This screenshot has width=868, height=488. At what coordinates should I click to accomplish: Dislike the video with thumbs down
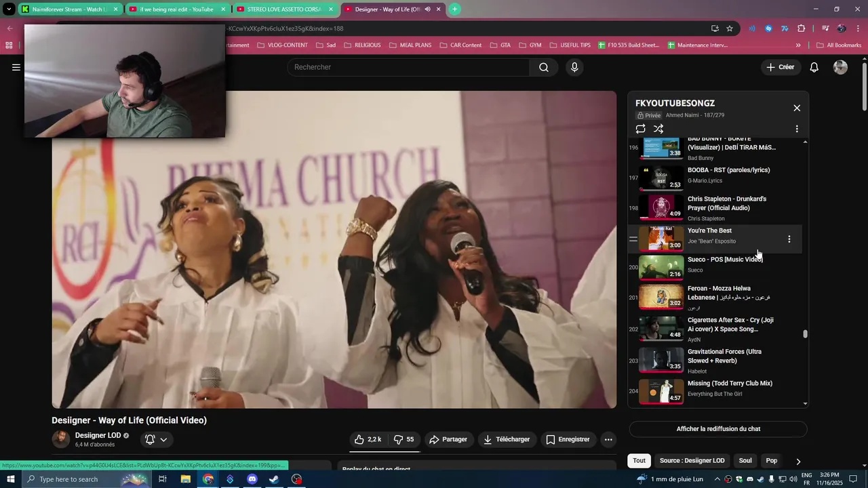click(404, 439)
